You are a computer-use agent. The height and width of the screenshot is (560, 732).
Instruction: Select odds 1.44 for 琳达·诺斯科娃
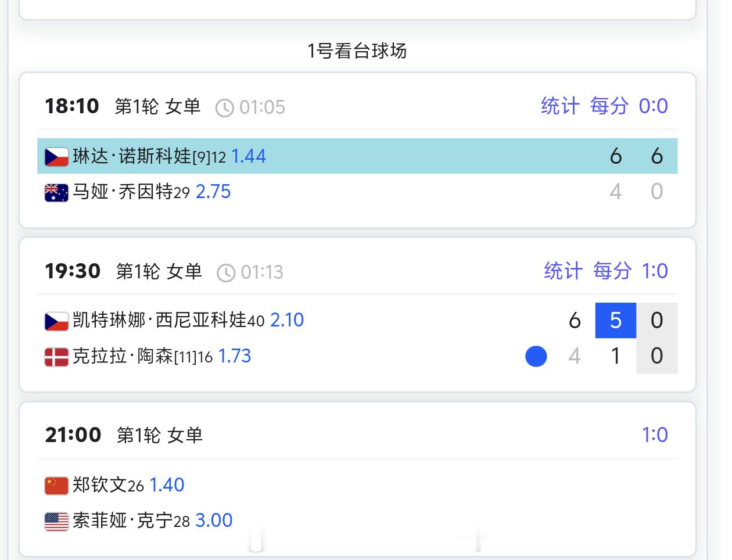pos(249,156)
